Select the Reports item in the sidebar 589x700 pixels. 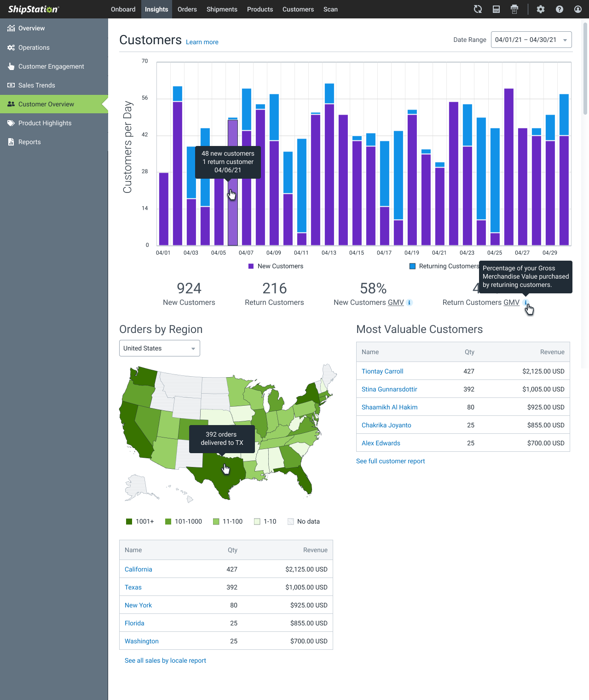tap(29, 142)
